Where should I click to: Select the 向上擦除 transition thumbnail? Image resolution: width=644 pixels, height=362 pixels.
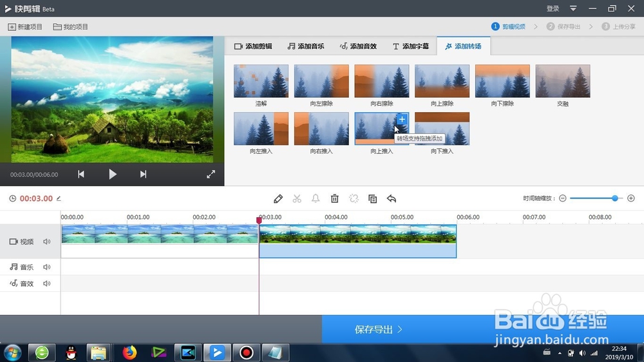(x=442, y=81)
